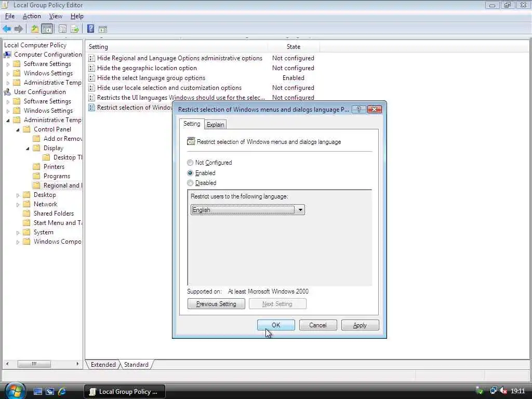
Task: Click the Shared Folders folder icon
Action: click(x=26, y=214)
